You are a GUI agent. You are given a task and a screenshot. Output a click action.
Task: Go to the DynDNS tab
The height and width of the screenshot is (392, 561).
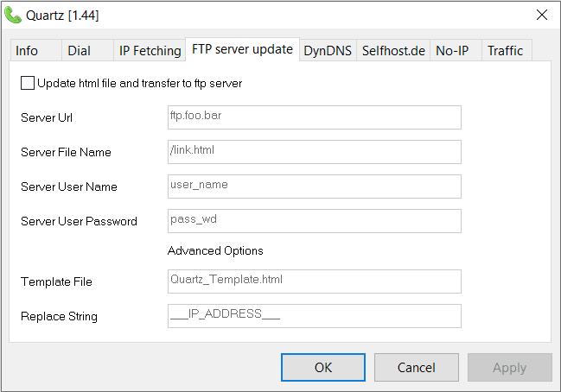[328, 51]
